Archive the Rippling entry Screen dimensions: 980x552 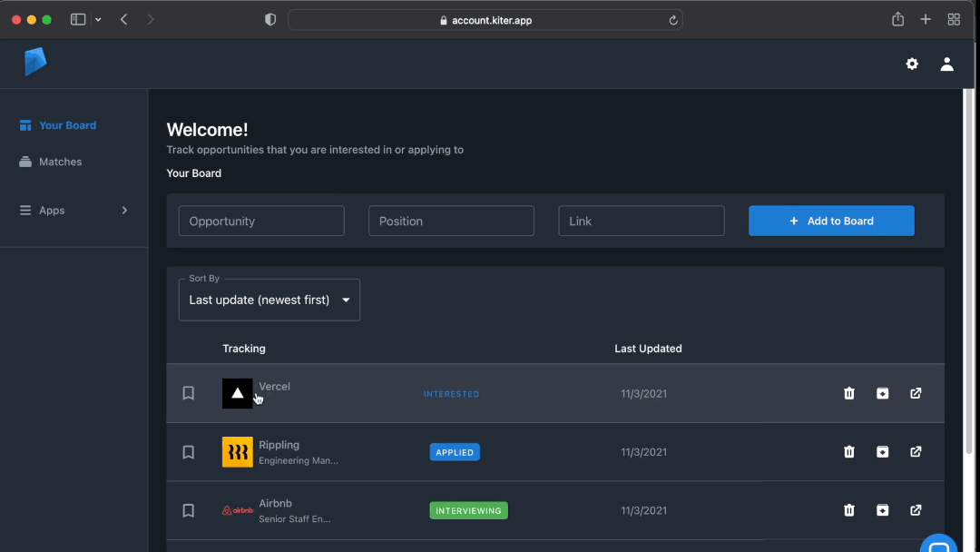coord(883,451)
